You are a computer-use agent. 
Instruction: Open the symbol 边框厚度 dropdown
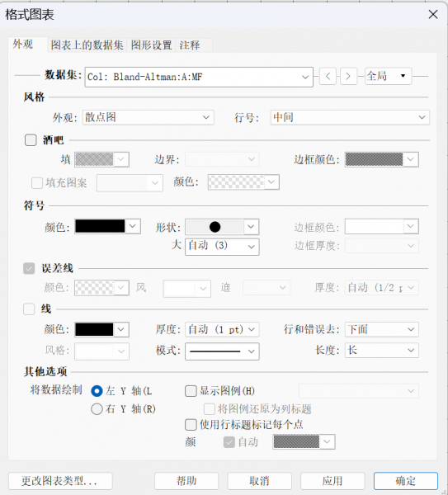click(382, 246)
